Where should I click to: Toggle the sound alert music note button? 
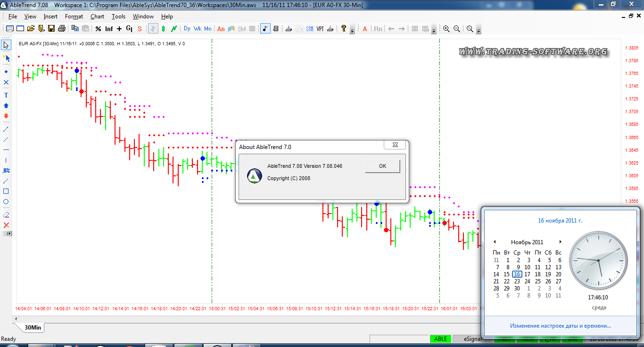point(265,29)
